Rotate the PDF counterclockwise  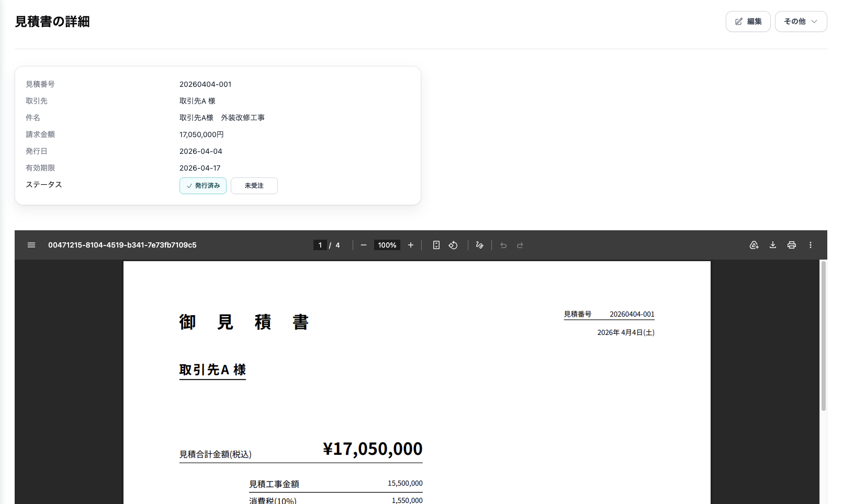click(x=453, y=245)
